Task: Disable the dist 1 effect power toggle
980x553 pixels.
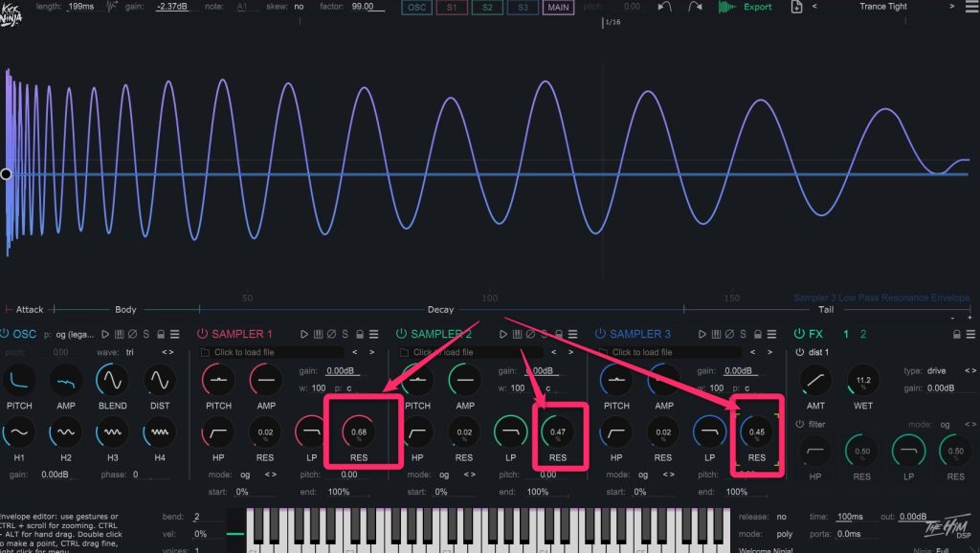Action: [800, 352]
